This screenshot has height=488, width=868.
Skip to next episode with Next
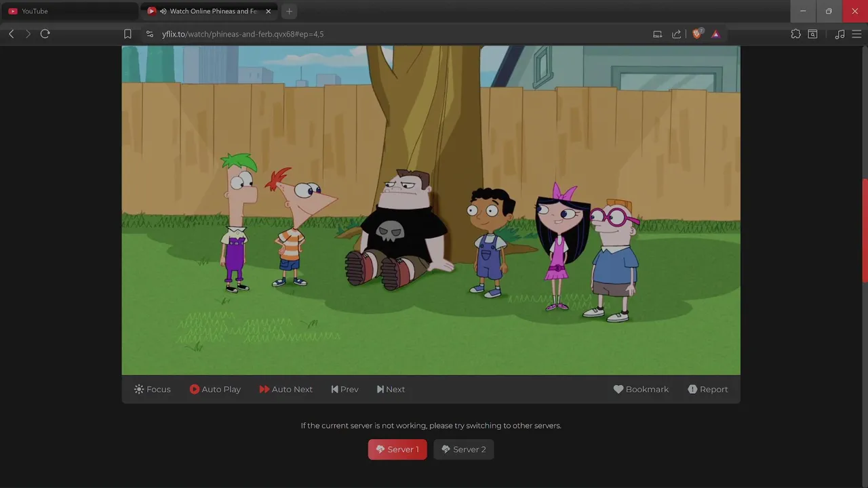click(x=391, y=389)
